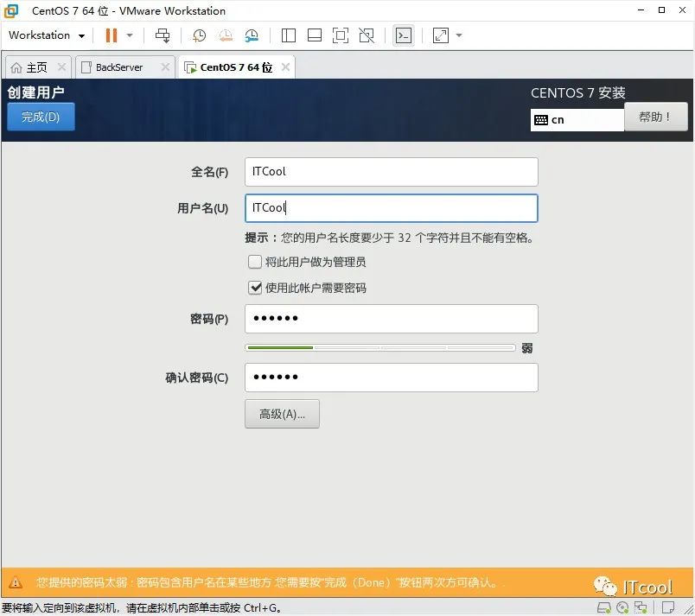Click the VMware Workstation title bar icon

pos(11,10)
